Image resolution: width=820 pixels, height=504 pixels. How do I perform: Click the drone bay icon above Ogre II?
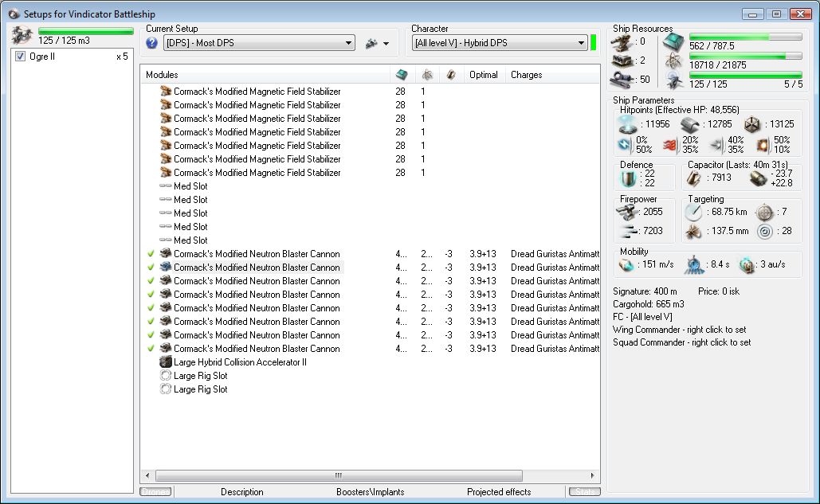[22, 35]
